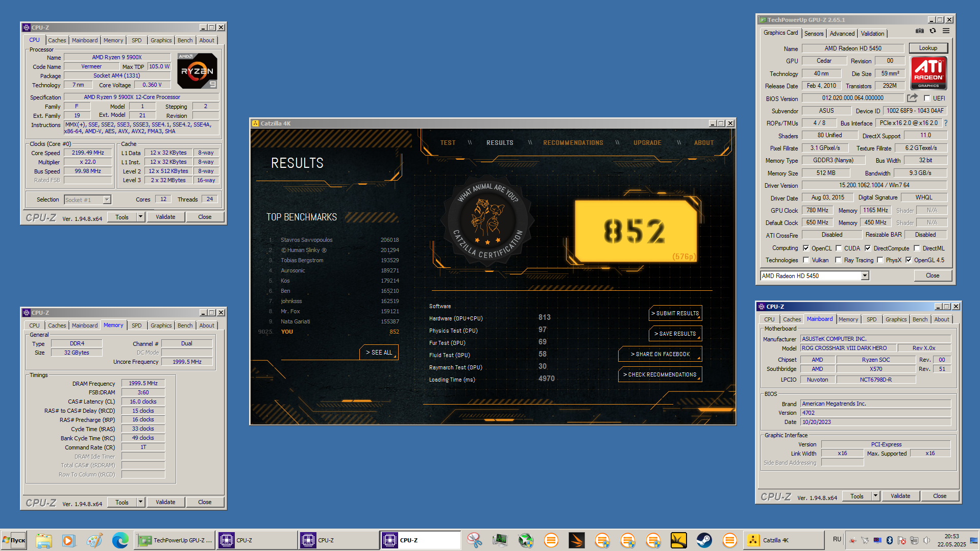Viewport: 980px width, 551px height.
Task: Toggle the Vulkan checkbox
Action: click(x=806, y=260)
